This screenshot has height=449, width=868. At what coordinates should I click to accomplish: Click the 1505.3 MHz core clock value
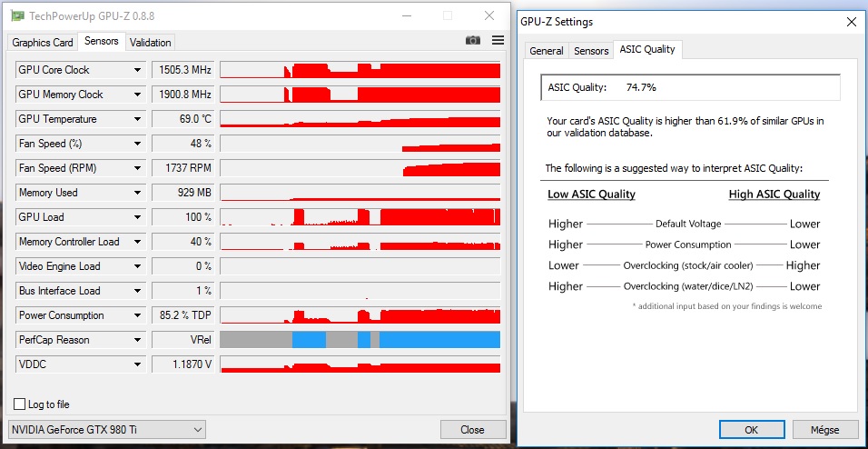coord(183,70)
